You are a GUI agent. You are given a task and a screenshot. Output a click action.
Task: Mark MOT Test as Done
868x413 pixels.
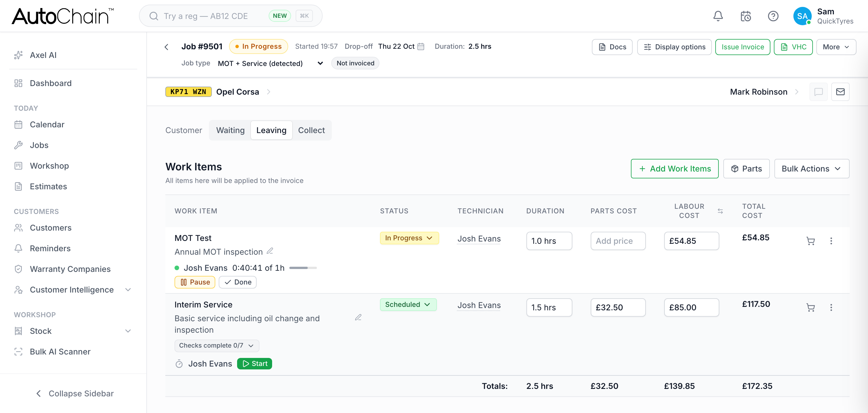238,282
